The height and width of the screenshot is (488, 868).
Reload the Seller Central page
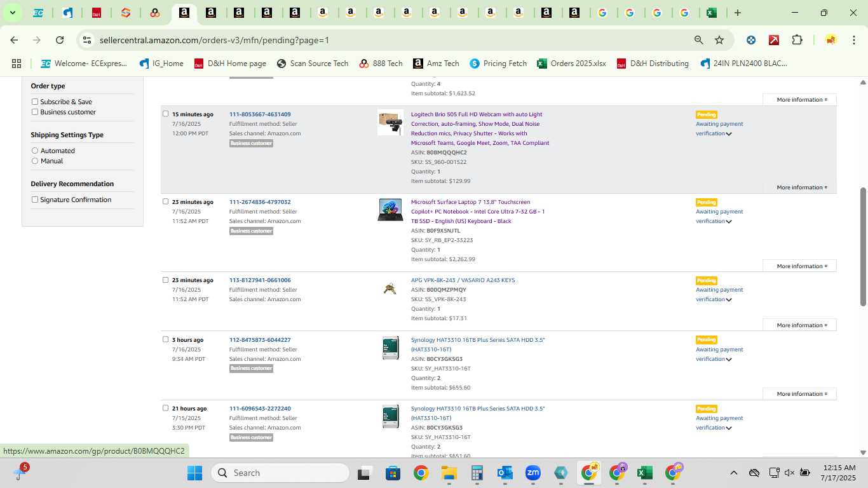point(60,40)
